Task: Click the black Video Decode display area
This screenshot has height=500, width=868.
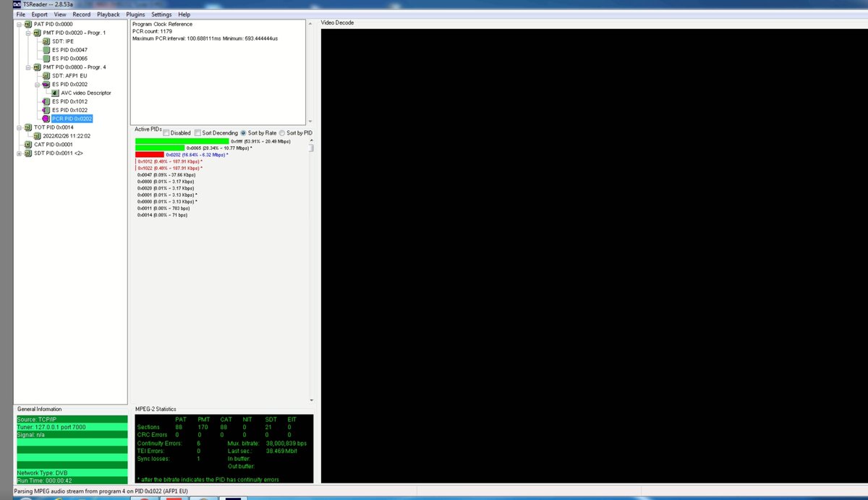Action: tap(594, 255)
